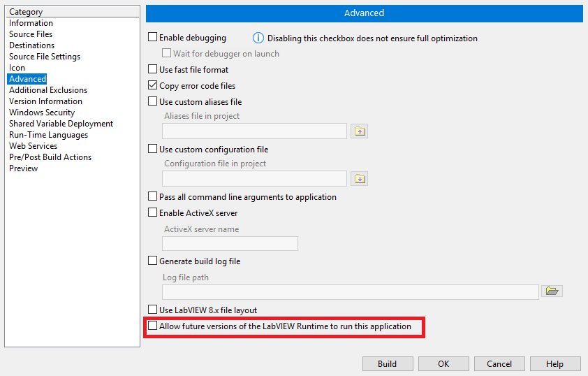The height and width of the screenshot is (376, 588).
Task: Select Run-Time Languages category
Action: [48, 135]
